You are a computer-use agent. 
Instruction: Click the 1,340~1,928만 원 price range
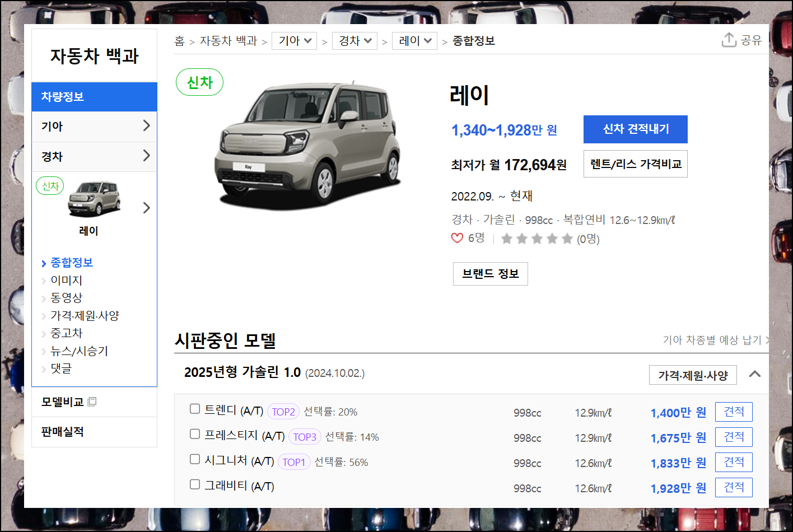point(504,130)
